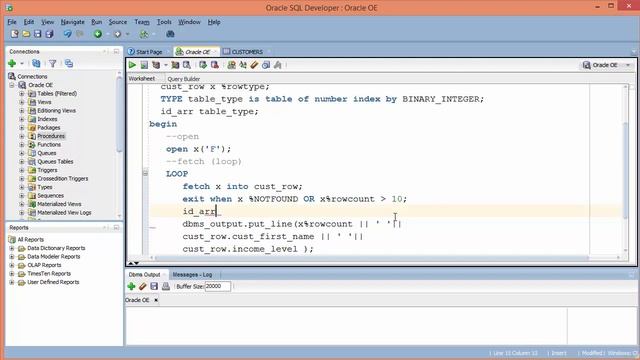
Task: Open the explain plan dropdown arrow
Action: 166,65
